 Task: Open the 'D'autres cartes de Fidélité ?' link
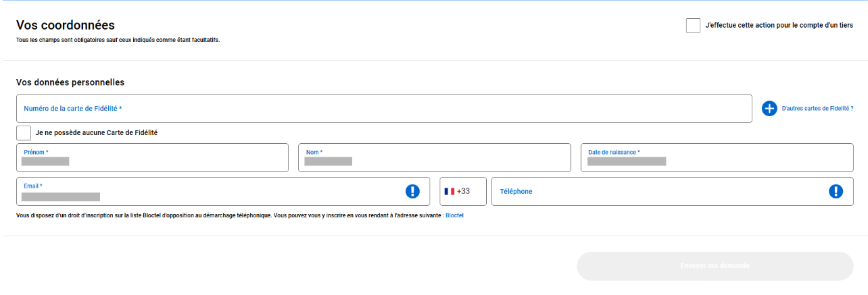point(817,108)
